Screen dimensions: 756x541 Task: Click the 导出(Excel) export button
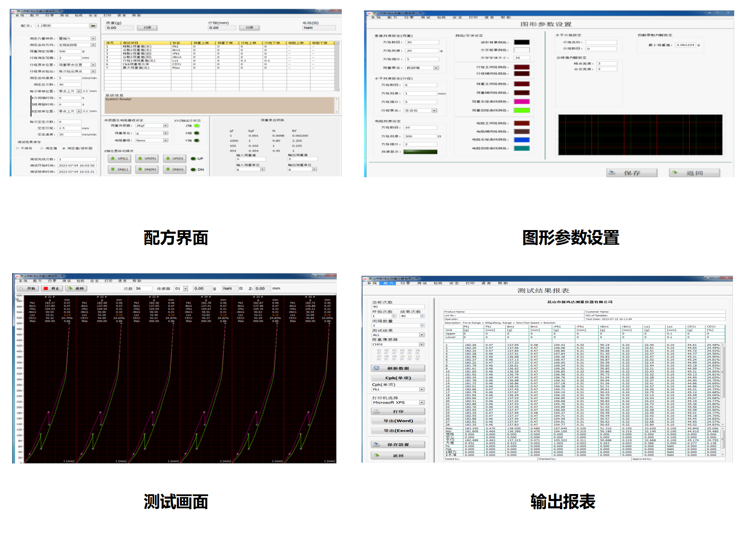pos(398,430)
